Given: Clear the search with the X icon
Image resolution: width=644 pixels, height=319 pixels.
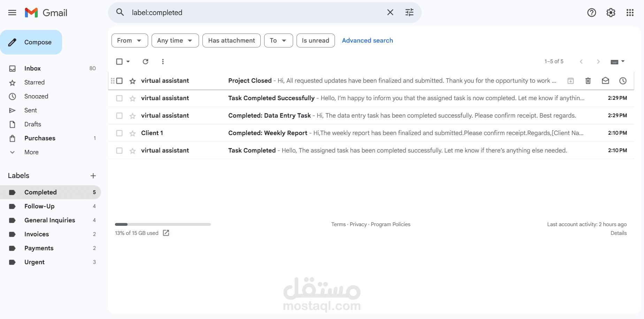Looking at the screenshot, I should [x=390, y=13].
